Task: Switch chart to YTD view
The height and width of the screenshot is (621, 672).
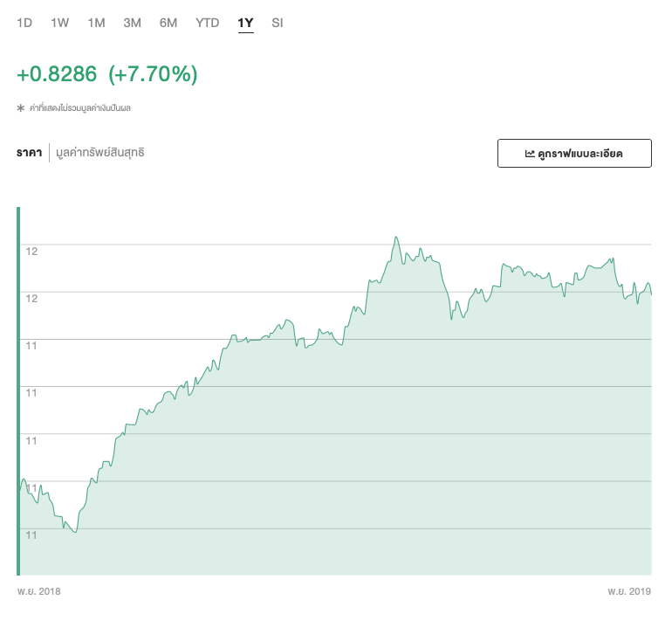Action: tap(208, 23)
